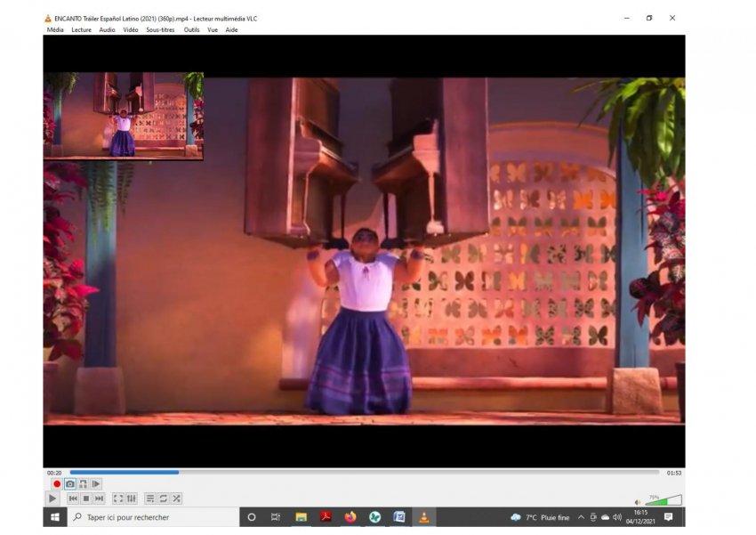Screen dimensions: 756x535
Task: Toggle loop repeat mode
Action: (x=164, y=499)
